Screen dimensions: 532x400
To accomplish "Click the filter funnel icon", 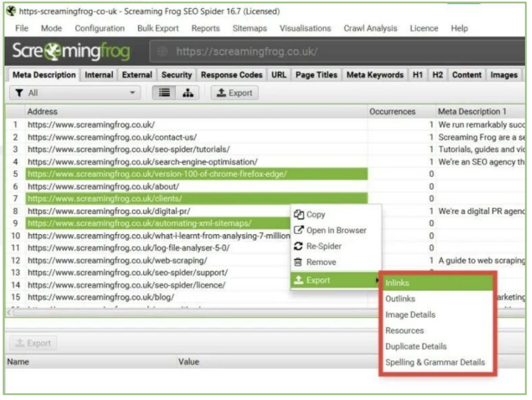I will [x=19, y=93].
